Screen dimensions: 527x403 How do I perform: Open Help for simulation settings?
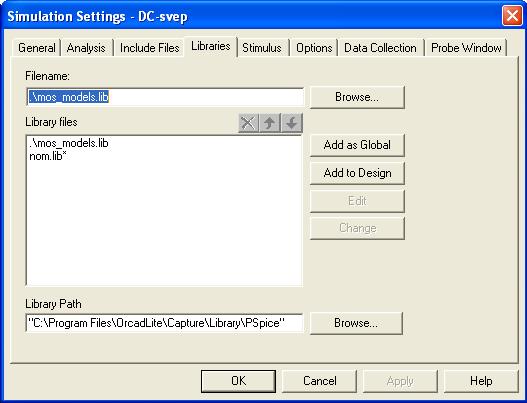(x=481, y=381)
